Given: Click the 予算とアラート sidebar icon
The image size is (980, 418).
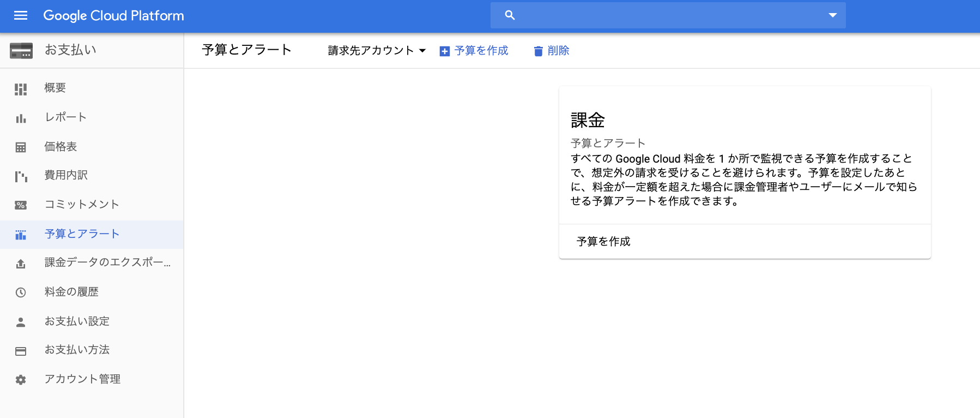Looking at the screenshot, I should coord(21,235).
